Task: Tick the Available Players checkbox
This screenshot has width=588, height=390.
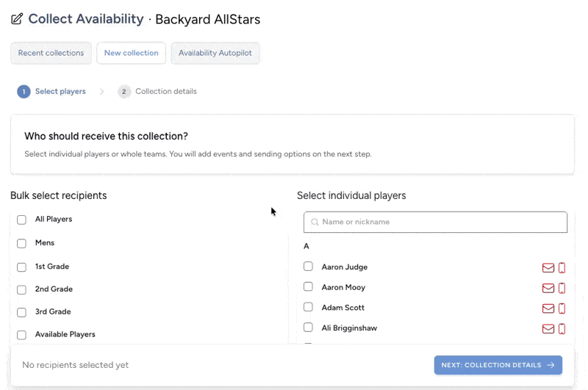Action: 21,335
